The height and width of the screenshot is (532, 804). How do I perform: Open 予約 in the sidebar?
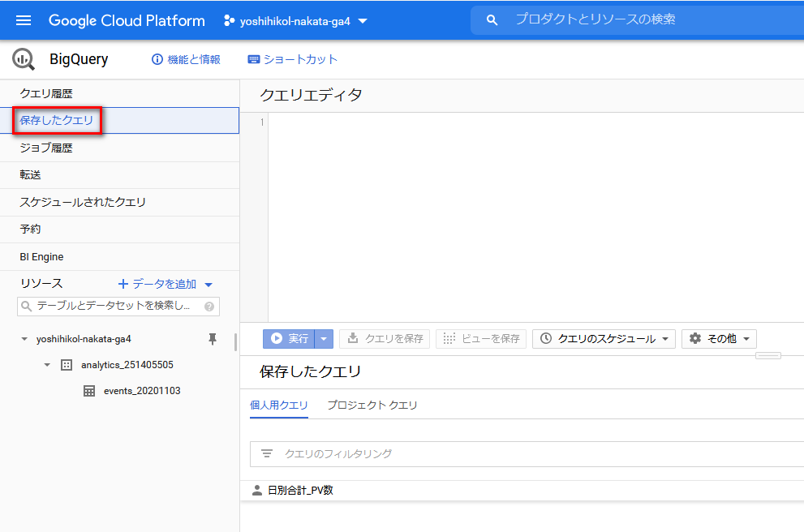click(120, 230)
